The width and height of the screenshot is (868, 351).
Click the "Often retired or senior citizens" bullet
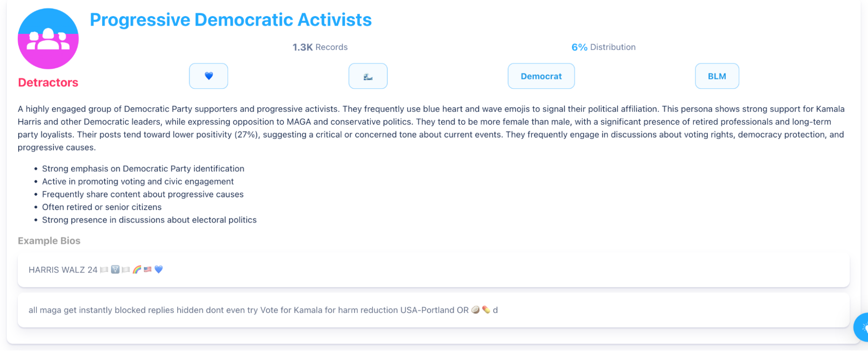pyautogui.click(x=102, y=207)
